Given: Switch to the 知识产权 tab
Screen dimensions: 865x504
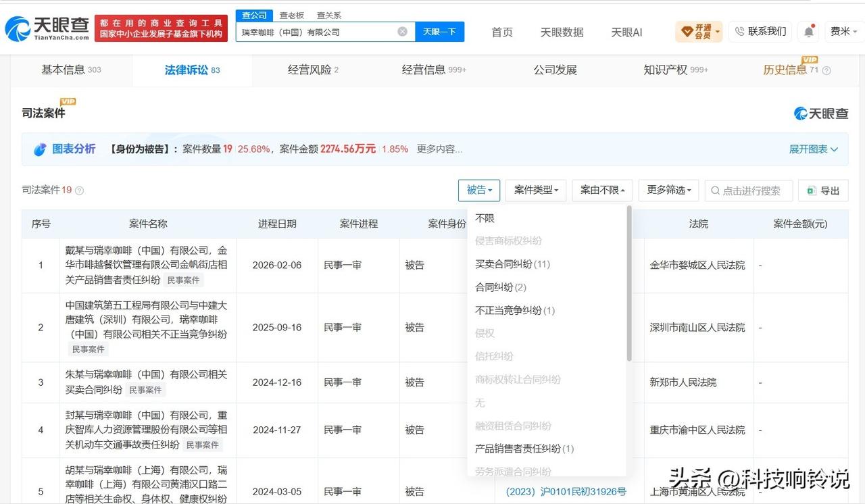Looking at the screenshot, I should pos(676,70).
